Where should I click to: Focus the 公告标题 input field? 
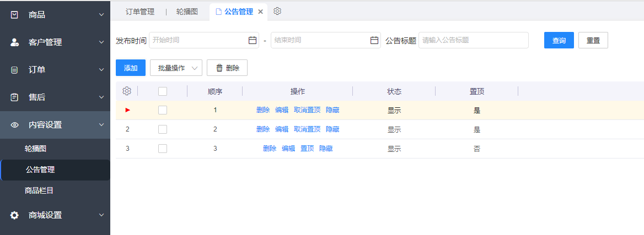[x=473, y=40]
